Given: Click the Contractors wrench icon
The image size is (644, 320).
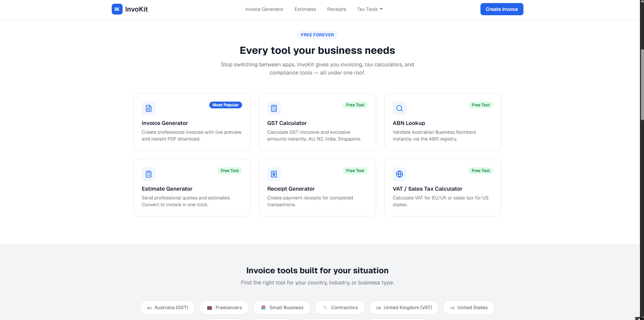Looking at the screenshot, I should 325,307.
